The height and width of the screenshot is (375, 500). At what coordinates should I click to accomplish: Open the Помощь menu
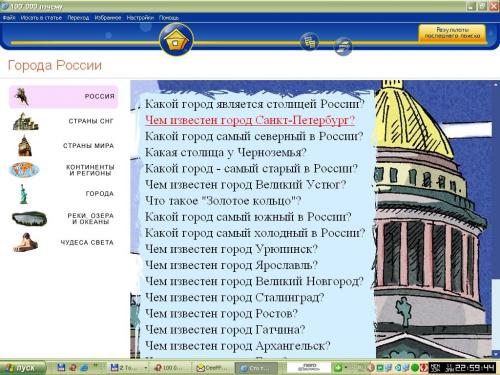click(169, 18)
